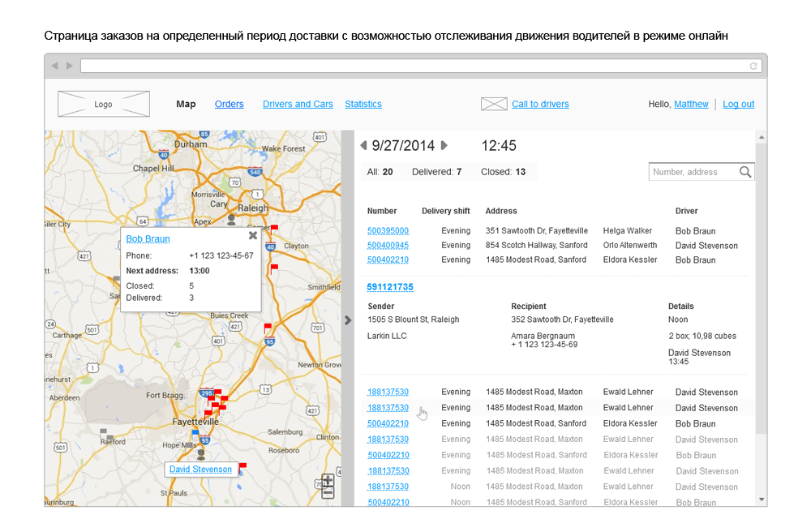The width and height of the screenshot is (811, 532).
Task: Click the driver person icon above David Stevenson
Action: coord(200,454)
